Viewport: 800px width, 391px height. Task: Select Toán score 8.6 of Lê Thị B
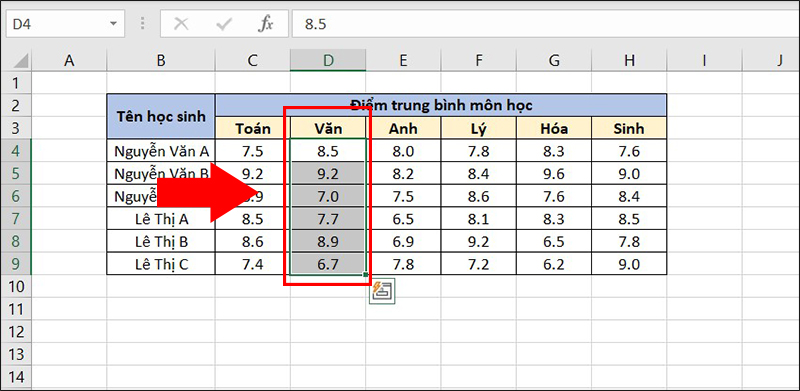253,241
